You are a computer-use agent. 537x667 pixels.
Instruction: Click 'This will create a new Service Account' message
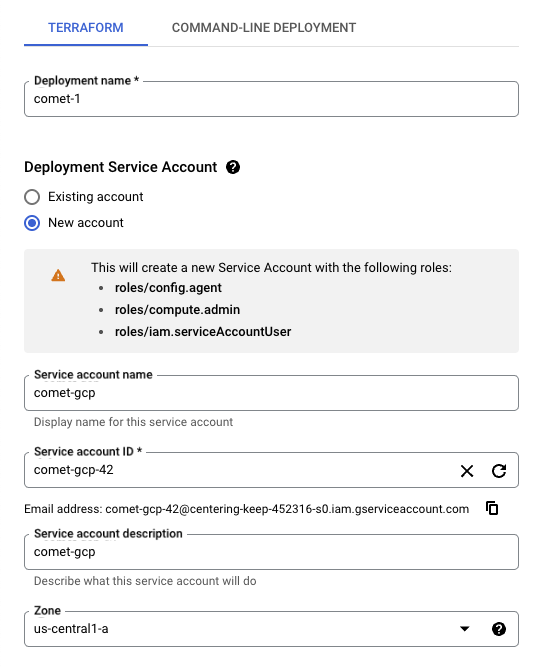click(x=271, y=268)
